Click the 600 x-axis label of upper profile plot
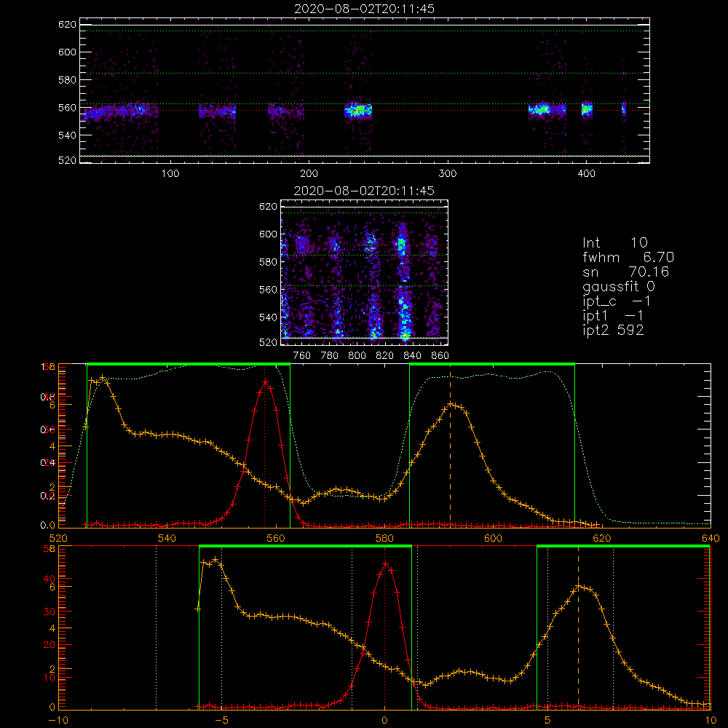Screen dimensions: 728x728 click(x=493, y=538)
